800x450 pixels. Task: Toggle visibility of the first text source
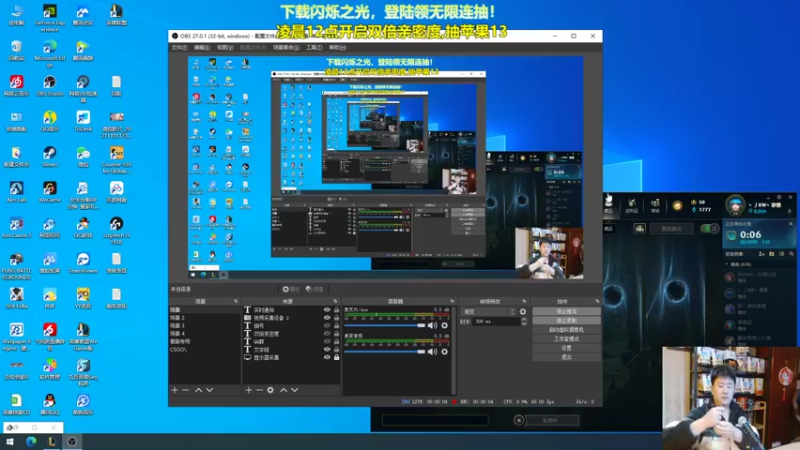click(327, 309)
